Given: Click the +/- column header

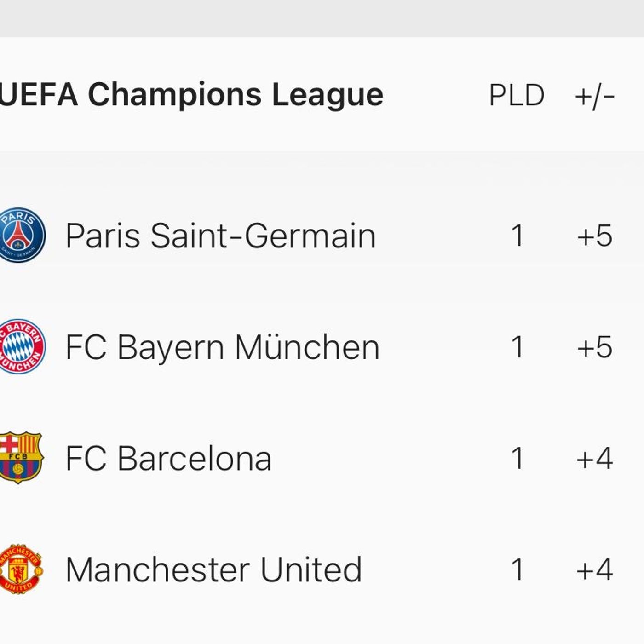Looking at the screenshot, I should 594,97.
